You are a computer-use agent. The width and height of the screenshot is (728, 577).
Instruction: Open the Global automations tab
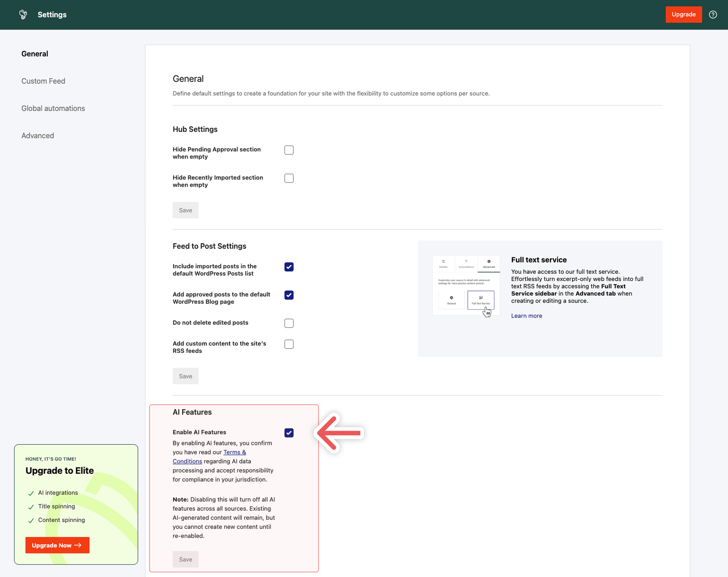tap(53, 108)
